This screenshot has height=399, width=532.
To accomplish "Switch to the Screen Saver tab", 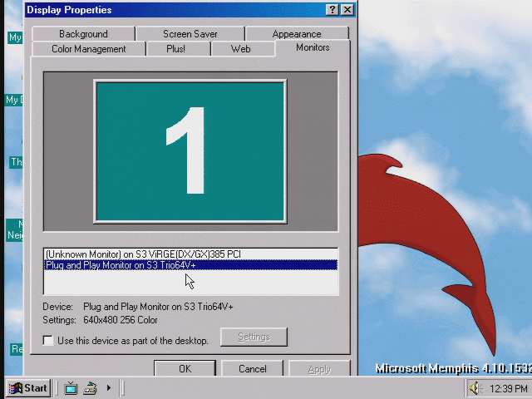I will click(x=190, y=34).
